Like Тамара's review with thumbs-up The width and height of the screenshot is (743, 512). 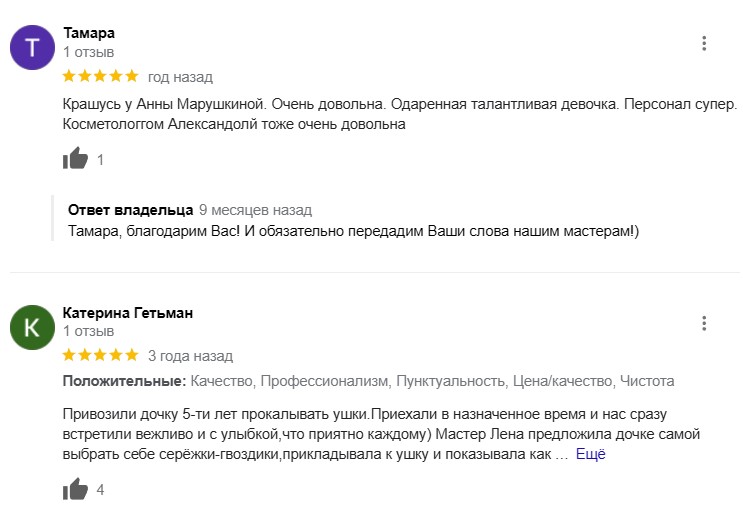point(75,158)
